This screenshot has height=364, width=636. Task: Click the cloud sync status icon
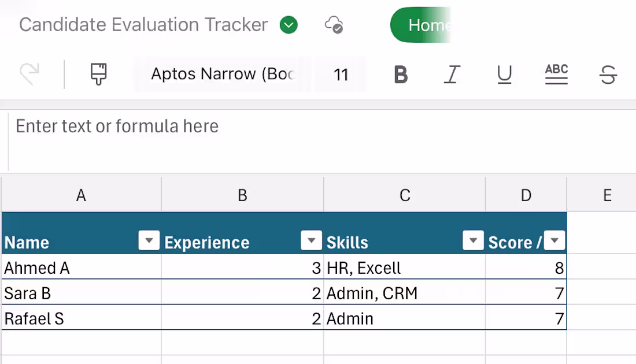pyautogui.click(x=334, y=25)
